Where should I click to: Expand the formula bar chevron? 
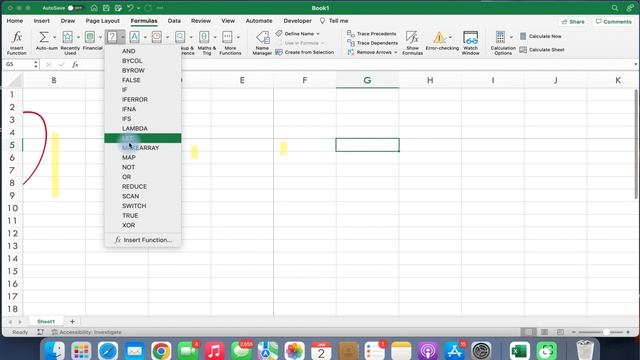(635, 64)
